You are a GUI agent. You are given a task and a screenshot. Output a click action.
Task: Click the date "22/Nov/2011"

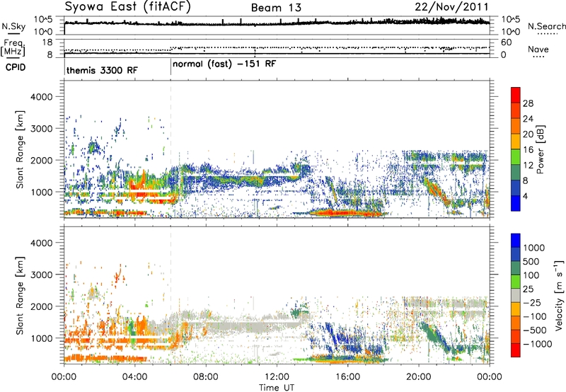tap(451, 7)
